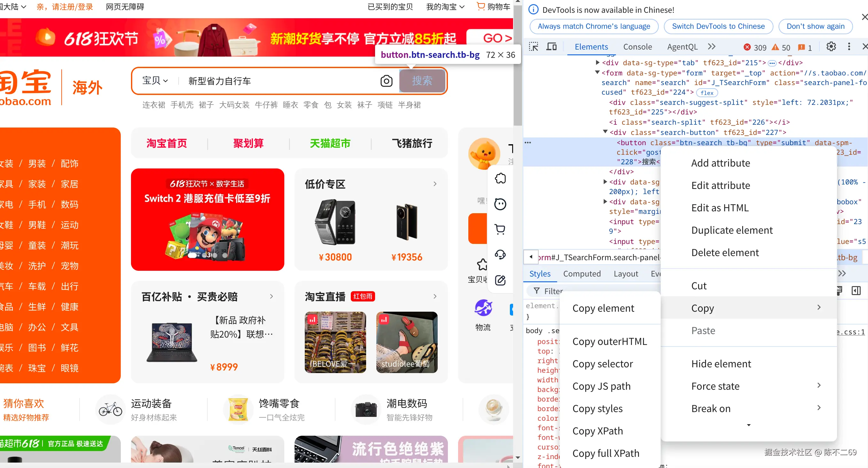Select Delete element in context menu

point(725,253)
